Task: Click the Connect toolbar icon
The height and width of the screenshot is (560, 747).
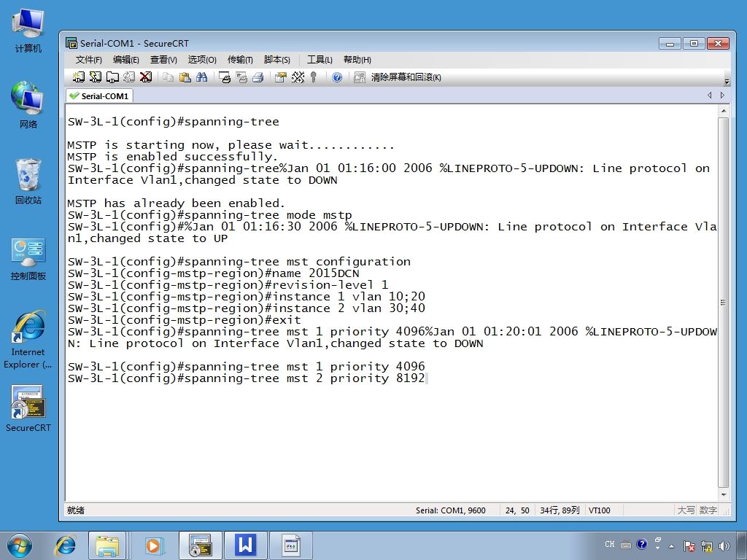Action: click(79, 77)
